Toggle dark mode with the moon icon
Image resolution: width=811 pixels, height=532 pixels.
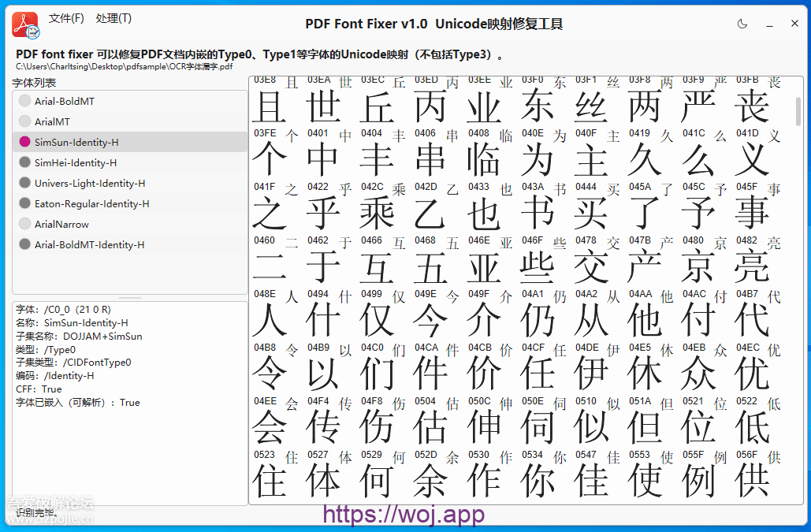(742, 24)
